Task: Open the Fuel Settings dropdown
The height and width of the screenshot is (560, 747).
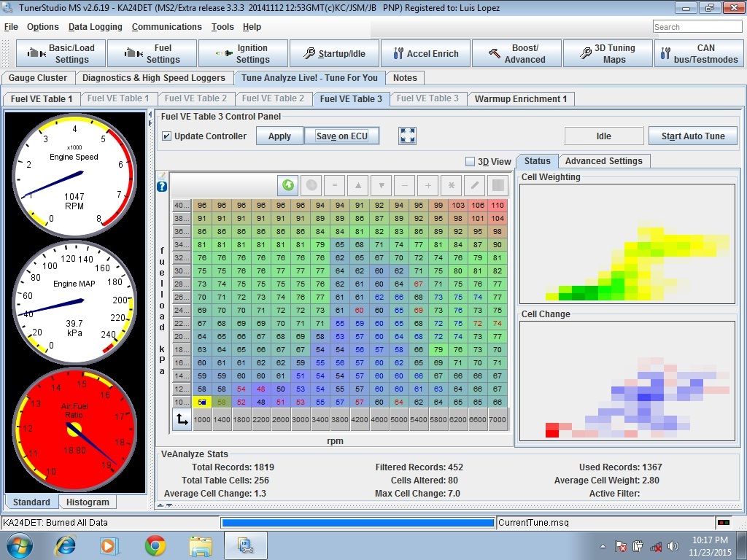Action: click(x=152, y=53)
